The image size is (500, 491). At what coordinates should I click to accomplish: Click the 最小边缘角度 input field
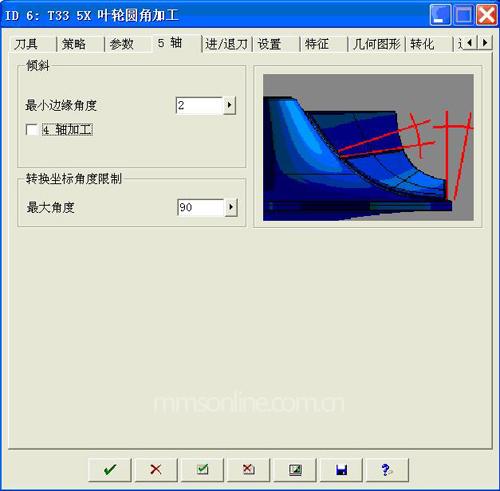pos(199,105)
